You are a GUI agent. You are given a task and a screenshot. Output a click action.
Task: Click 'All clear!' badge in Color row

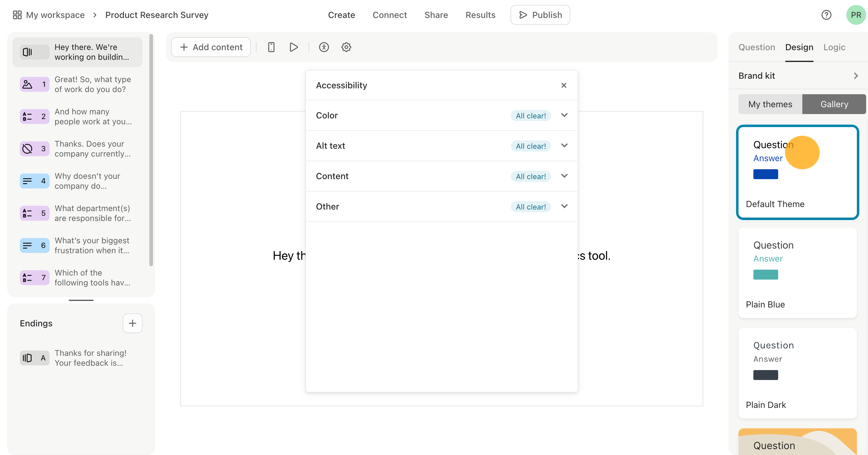click(531, 116)
